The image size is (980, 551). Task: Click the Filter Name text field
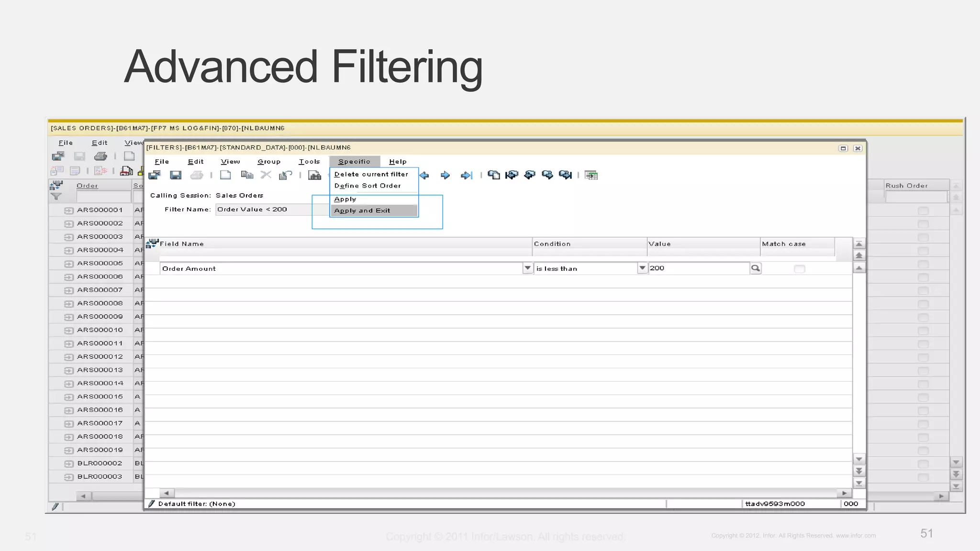[x=263, y=209]
